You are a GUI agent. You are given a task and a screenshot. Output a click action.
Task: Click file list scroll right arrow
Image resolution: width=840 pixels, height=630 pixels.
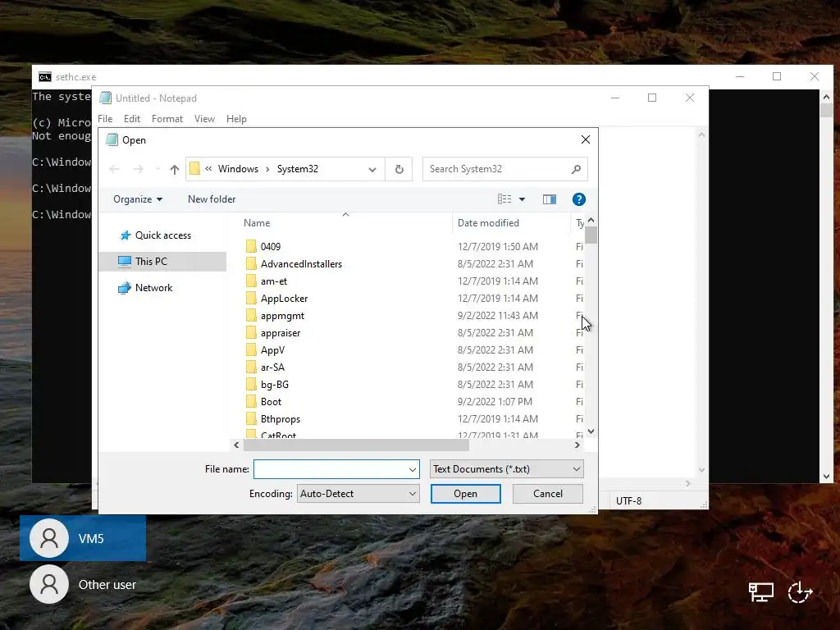click(577, 445)
